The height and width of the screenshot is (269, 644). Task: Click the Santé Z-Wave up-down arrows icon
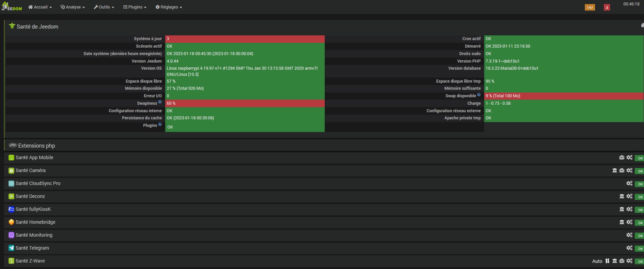(x=607, y=261)
